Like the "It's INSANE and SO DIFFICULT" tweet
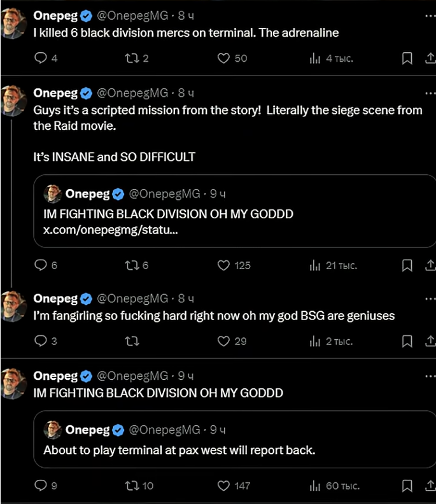The image size is (436, 504). [x=223, y=265]
